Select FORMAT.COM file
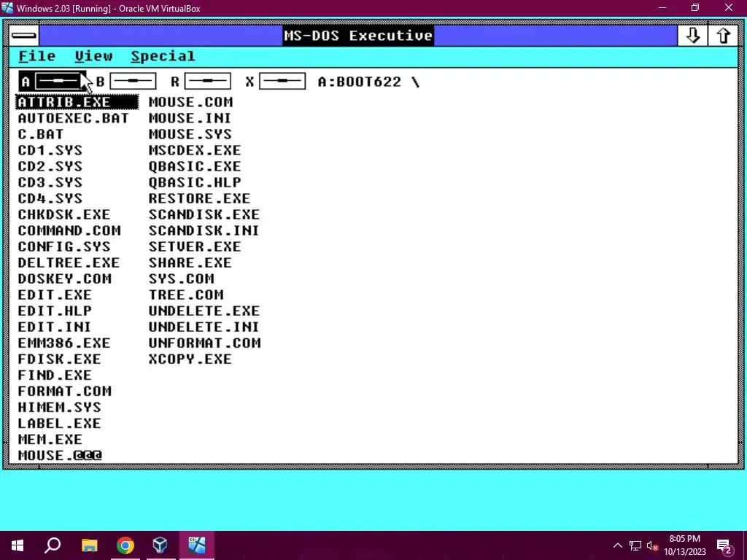The image size is (747, 560). [64, 392]
